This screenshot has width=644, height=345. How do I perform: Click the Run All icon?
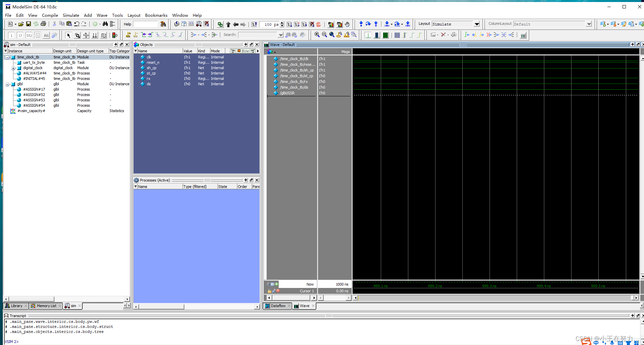point(304,24)
